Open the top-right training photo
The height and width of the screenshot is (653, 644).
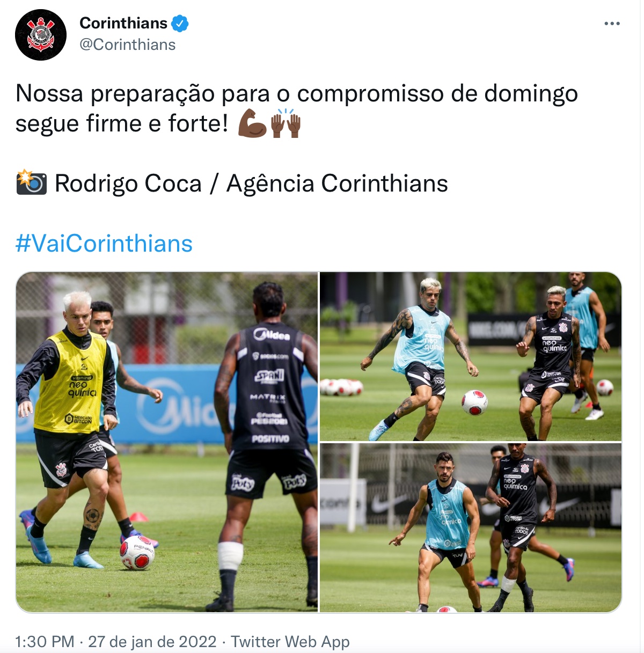[471, 356]
